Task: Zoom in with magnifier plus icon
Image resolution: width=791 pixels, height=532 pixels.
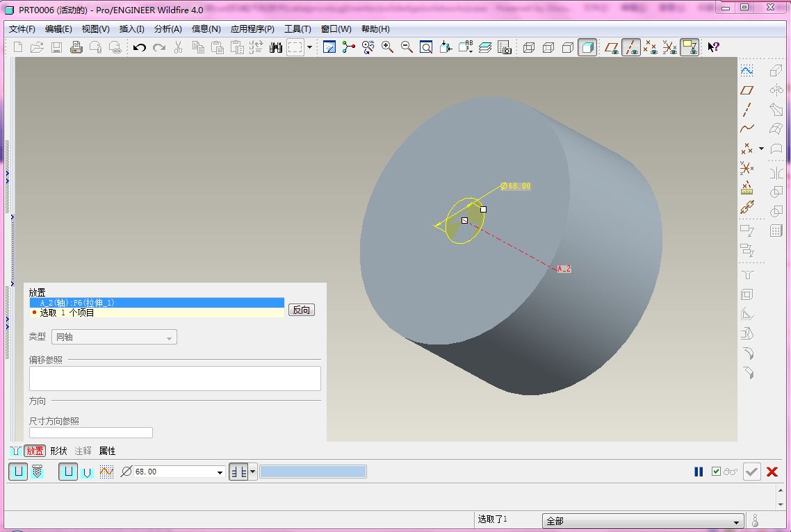Action: pos(387,47)
